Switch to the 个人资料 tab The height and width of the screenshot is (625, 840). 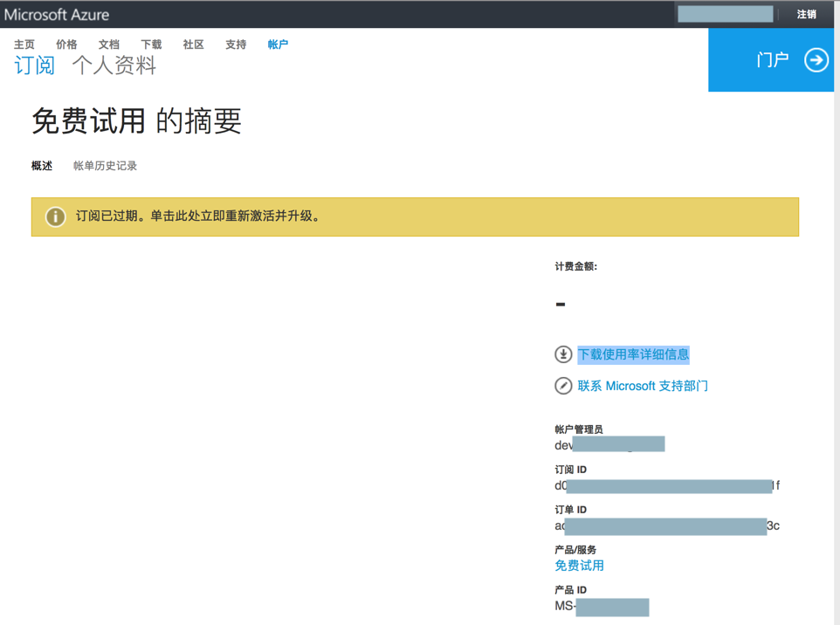tap(114, 65)
